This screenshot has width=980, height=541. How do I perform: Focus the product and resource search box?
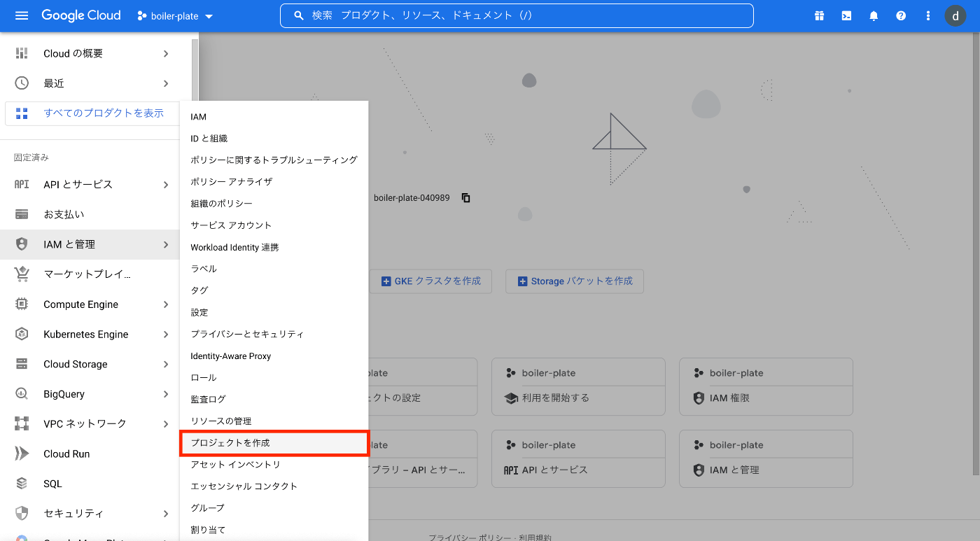point(517,15)
